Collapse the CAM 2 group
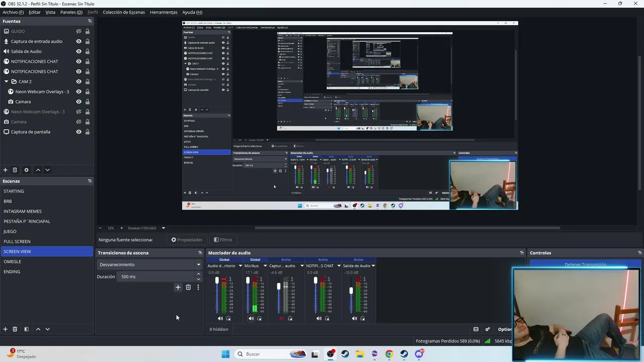This screenshot has height=362, width=644. pyautogui.click(x=7, y=81)
